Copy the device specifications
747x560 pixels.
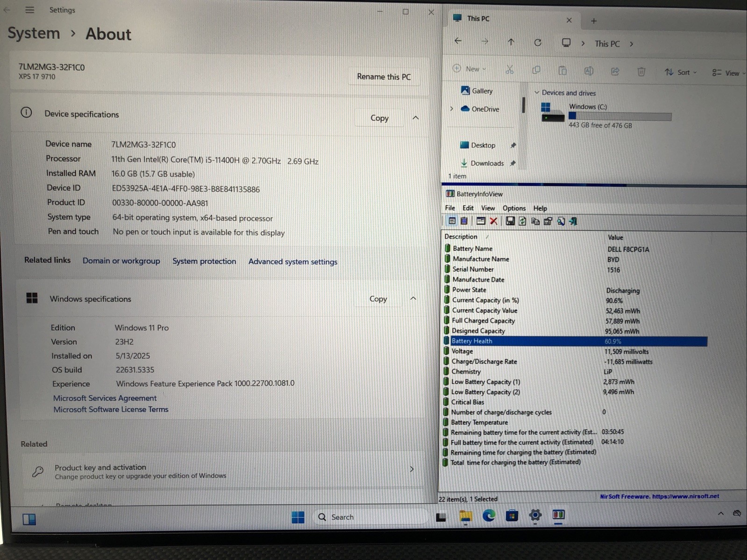pos(379,118)
